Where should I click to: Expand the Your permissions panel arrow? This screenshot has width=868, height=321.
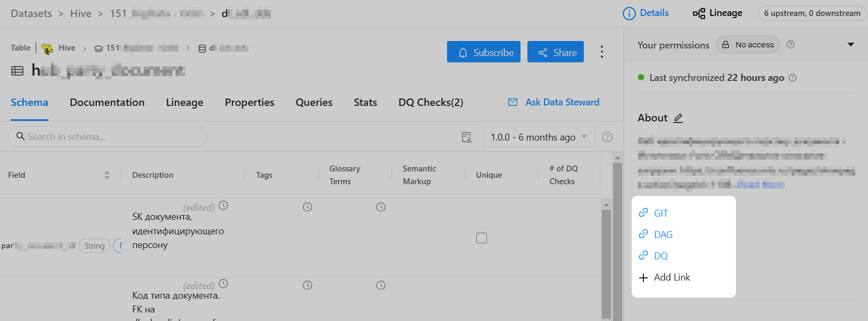point(850,45)
